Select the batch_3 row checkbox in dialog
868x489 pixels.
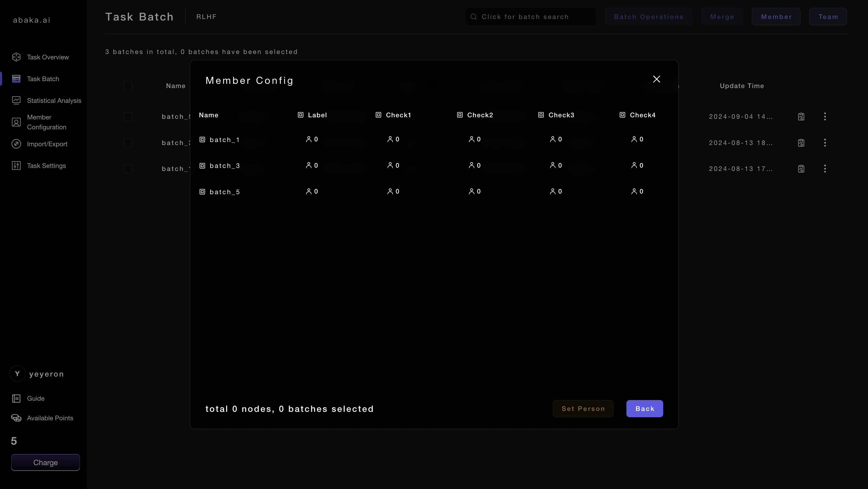click(202, 166)
